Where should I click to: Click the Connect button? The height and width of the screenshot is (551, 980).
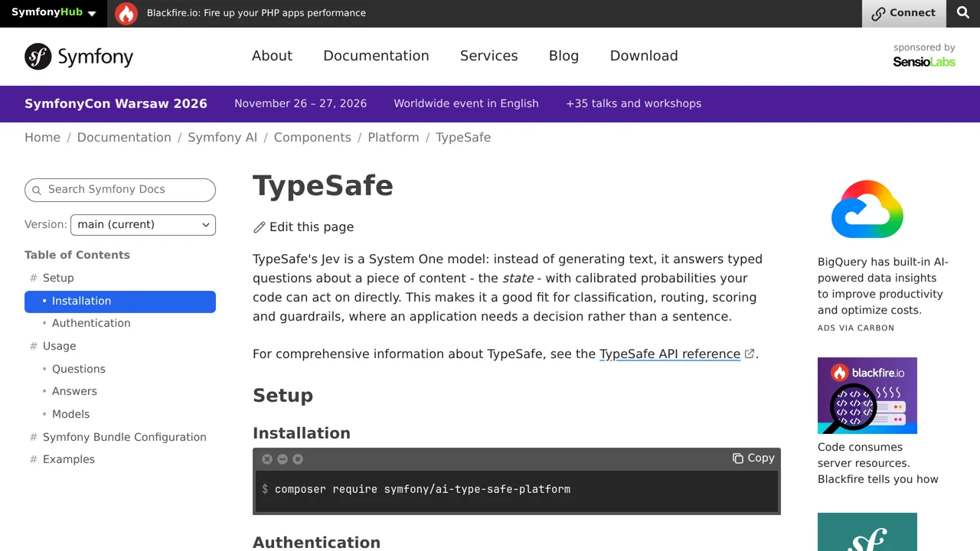point(903,13)
